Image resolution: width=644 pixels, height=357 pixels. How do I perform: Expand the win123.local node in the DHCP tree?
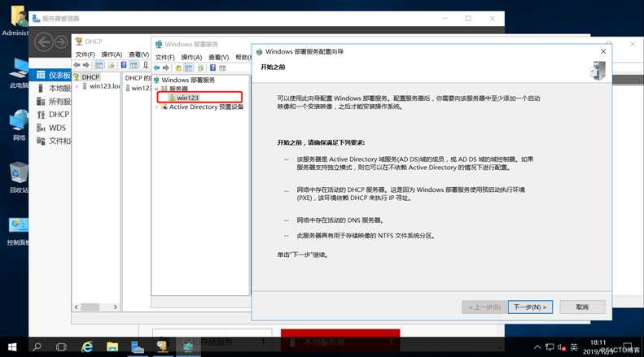pos(77,86)
